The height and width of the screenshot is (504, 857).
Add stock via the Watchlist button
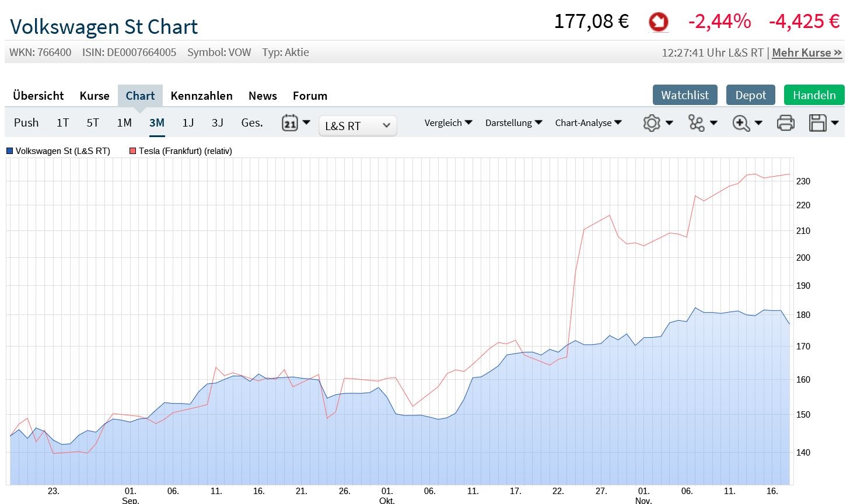(x=685, y=95)
